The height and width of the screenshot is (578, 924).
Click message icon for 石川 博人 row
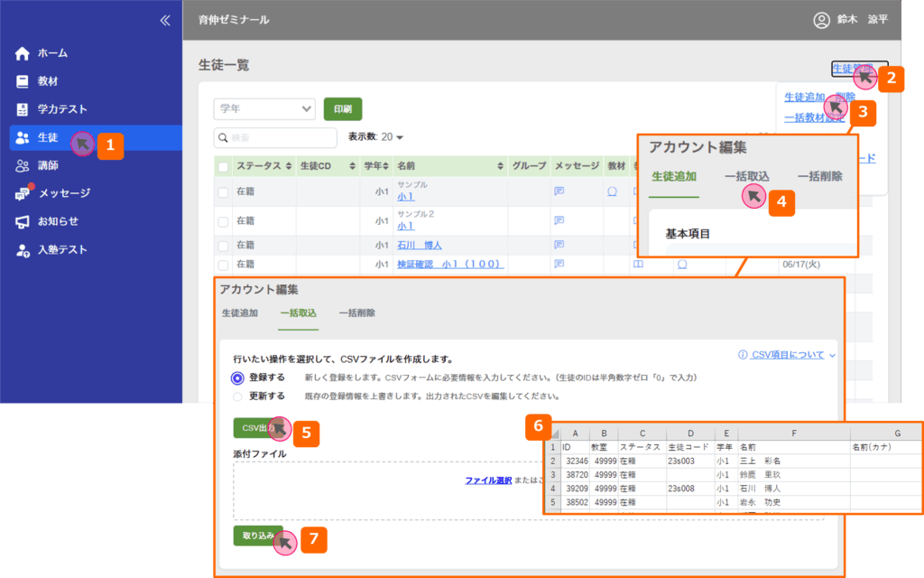click(x=559, y=245)
